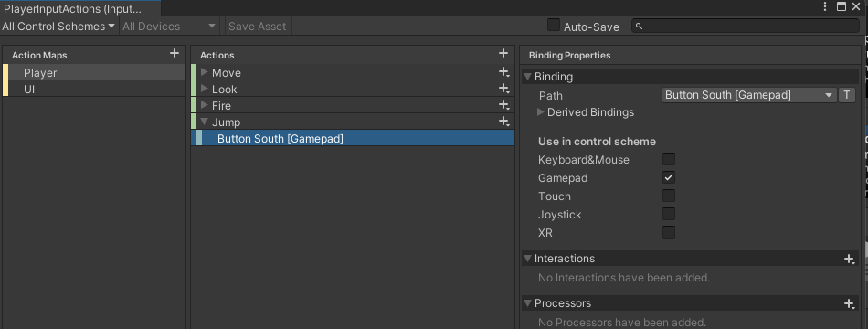The height and width of the screenshot is (329, 868).
Task: Add a new action with plus icon
Action: 503,53
